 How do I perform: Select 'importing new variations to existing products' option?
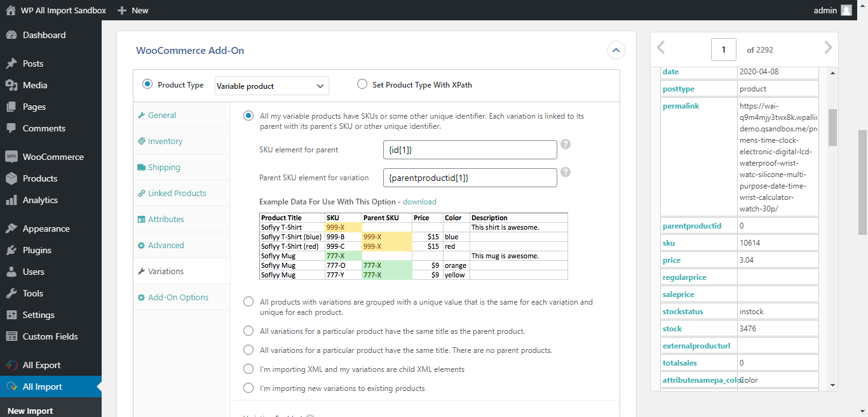(x=248, y=388)
